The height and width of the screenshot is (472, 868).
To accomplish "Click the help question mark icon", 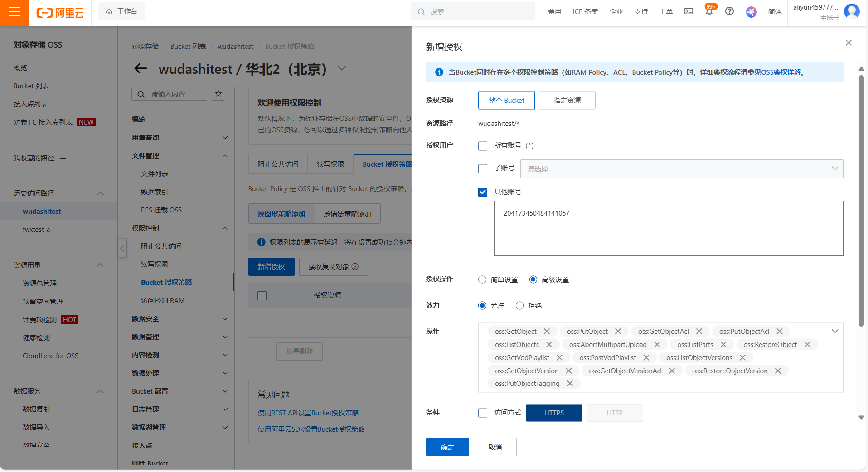I will [x=729, y=11].
